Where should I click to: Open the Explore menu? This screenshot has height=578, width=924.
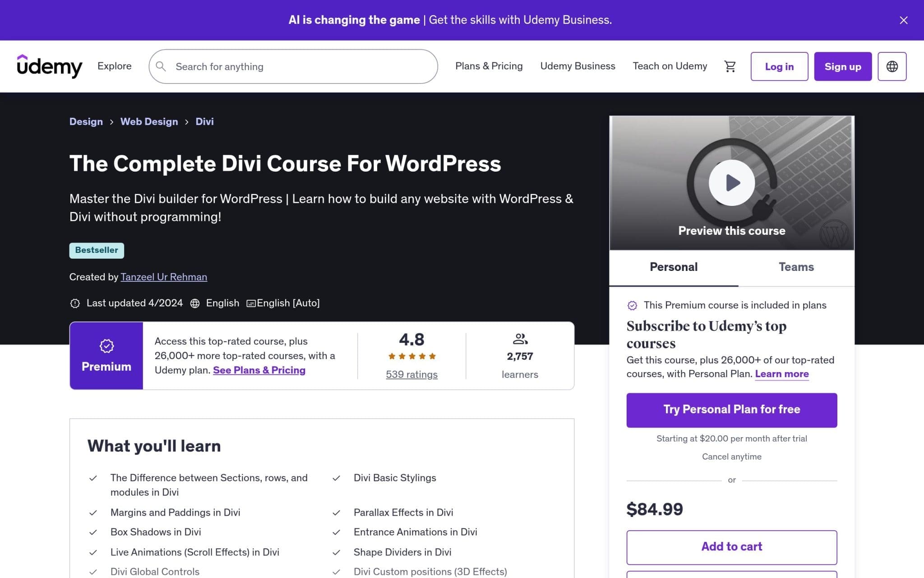114,66
